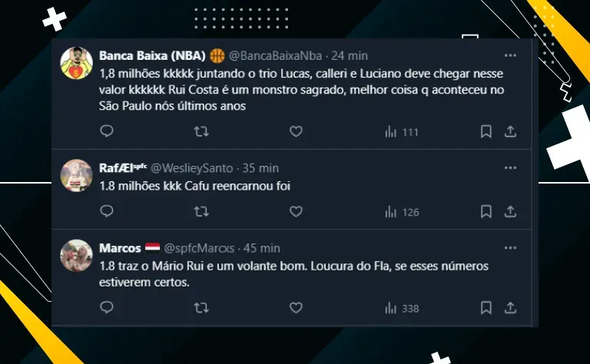
Task: Reply to Banca Baixa's tweet
Action: point(107,131)
